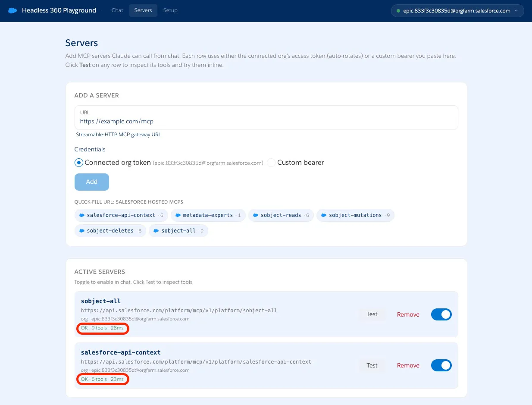Viewport: 532px width, 405px height.
Task: Click cloud icon on metadata-experts chip
Action: pos(178,215)
